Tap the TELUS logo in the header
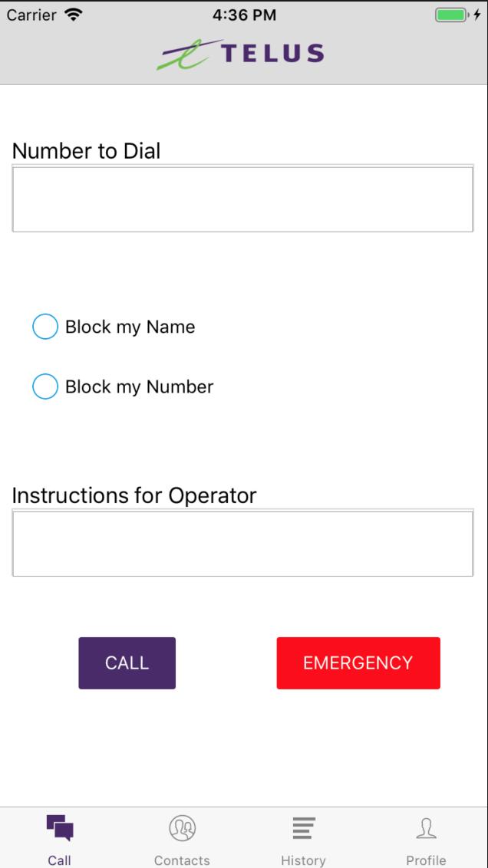 [x=240, y=54]
